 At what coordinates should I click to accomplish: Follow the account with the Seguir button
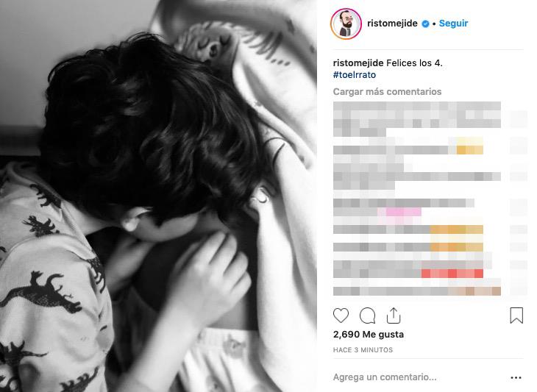click(453, 24)
